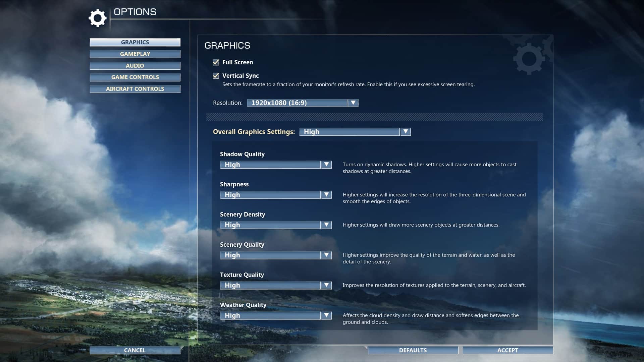Click the Options gear icon
The height and width of the screenshot is (362, 644).
coord(97,18)
